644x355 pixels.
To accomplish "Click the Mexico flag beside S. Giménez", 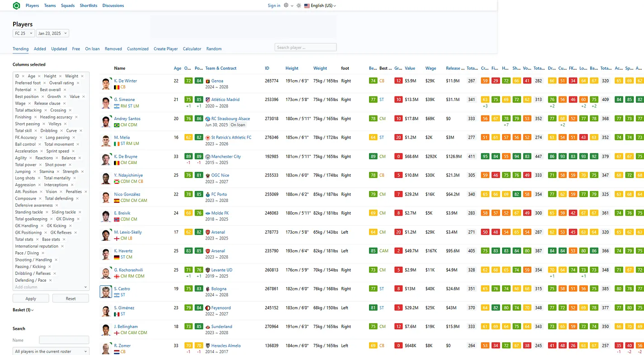I will pos(117,314).
